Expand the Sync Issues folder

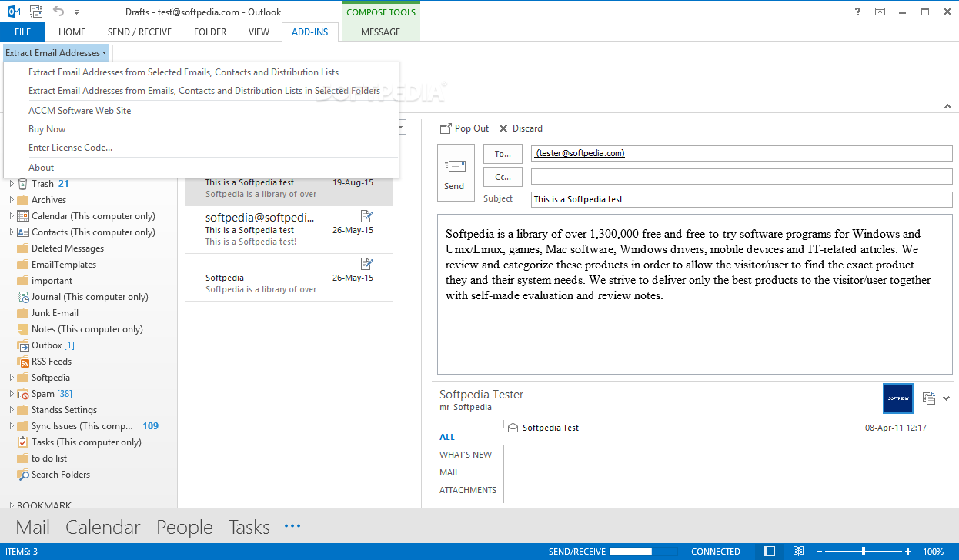click(12, 426)
